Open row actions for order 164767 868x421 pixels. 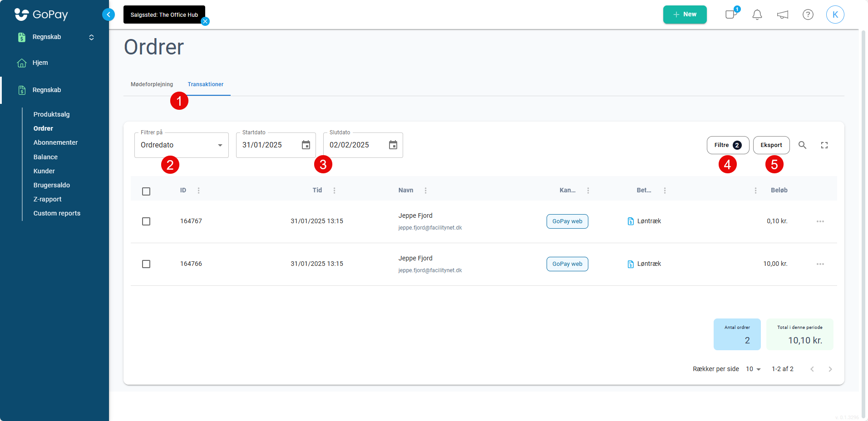point(820,221)
